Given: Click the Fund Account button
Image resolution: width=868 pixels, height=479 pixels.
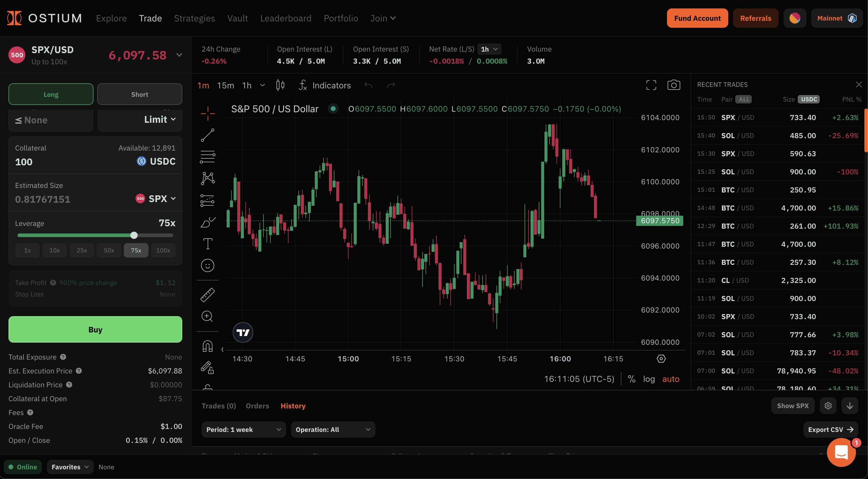Looking at the screenshot, I should pos(697,18).
